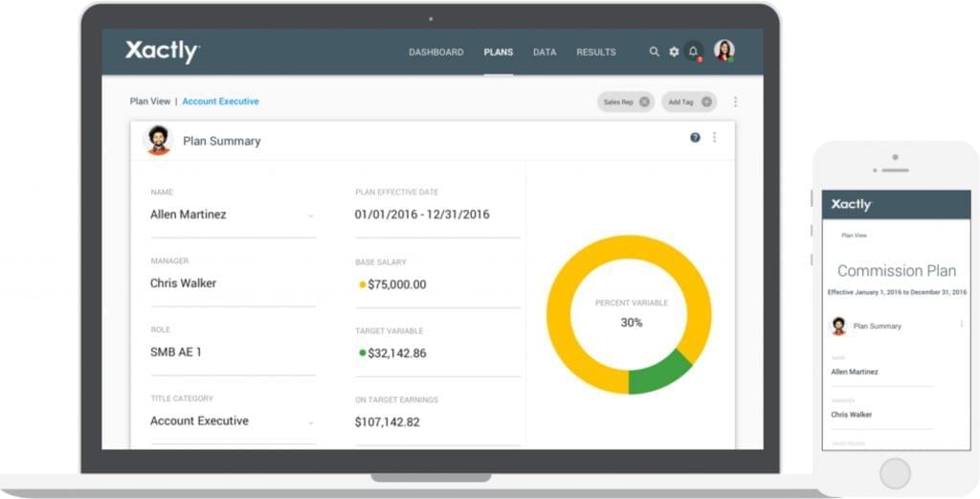Image resolution: width=980 pixels, height=499 pixels.
Task: Open the user profile avatar in header
Action: (724, 51)
